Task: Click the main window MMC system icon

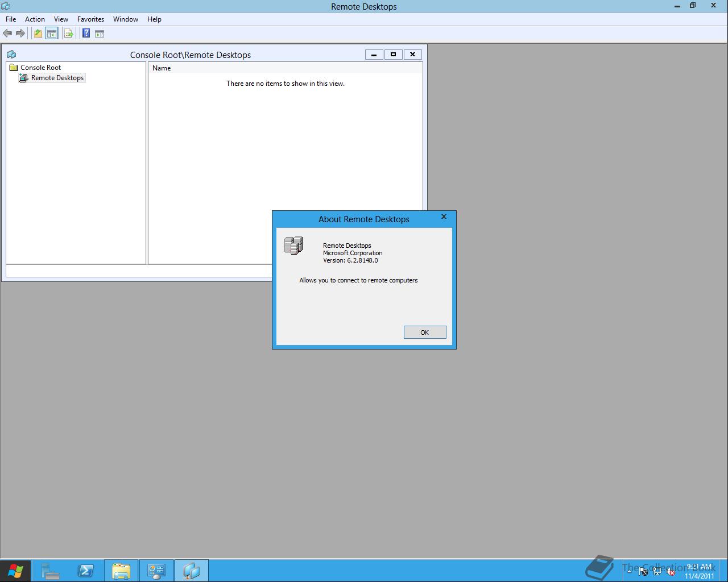Action: [x=6, y=6]
